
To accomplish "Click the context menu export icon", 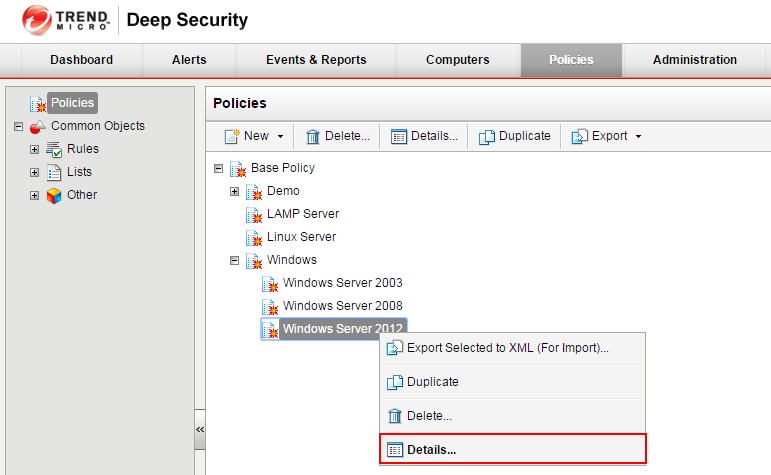I will 395,348.
